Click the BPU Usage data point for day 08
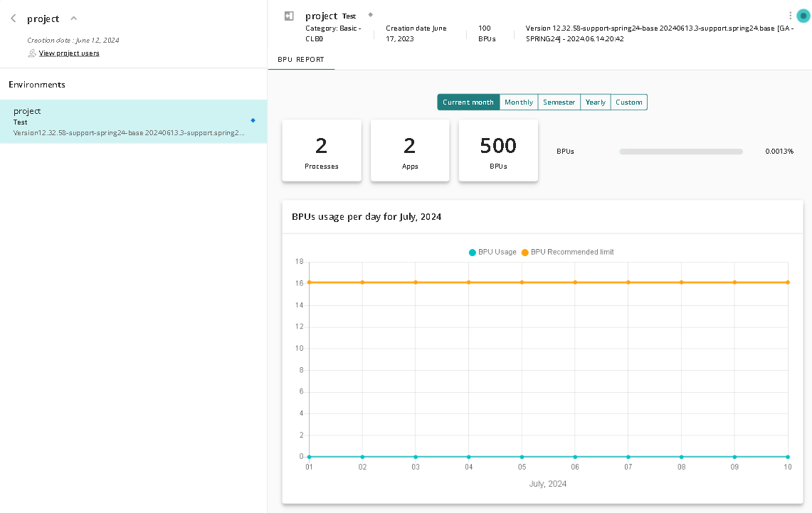This screenshot has width=812, height=513. tap(682, 457)
